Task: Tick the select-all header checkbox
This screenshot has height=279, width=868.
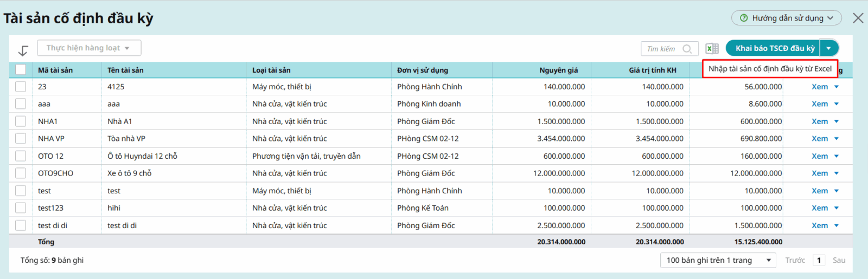Action: pos(21,69)
